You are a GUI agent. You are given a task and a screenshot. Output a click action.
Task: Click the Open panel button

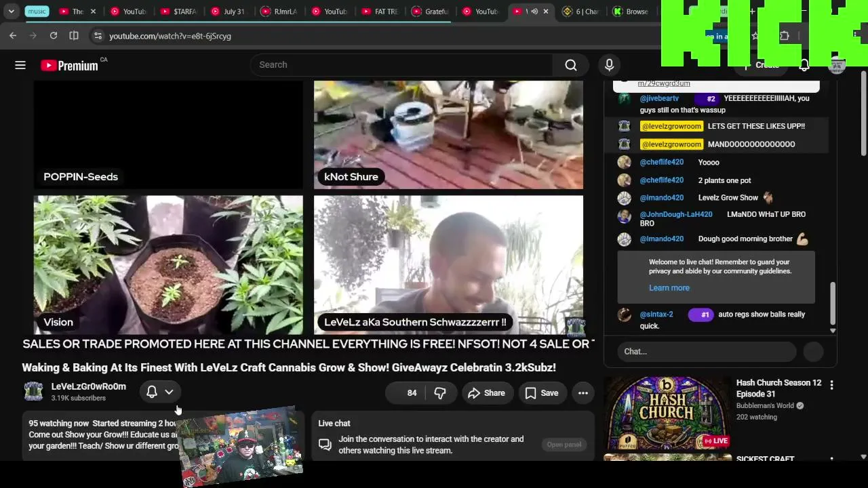point(564,445)
